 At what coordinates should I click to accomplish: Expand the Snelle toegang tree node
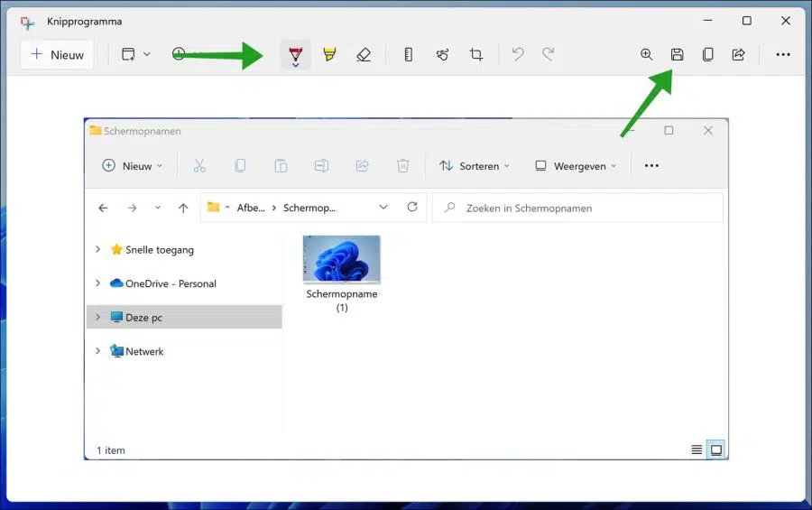pos(97,249)
